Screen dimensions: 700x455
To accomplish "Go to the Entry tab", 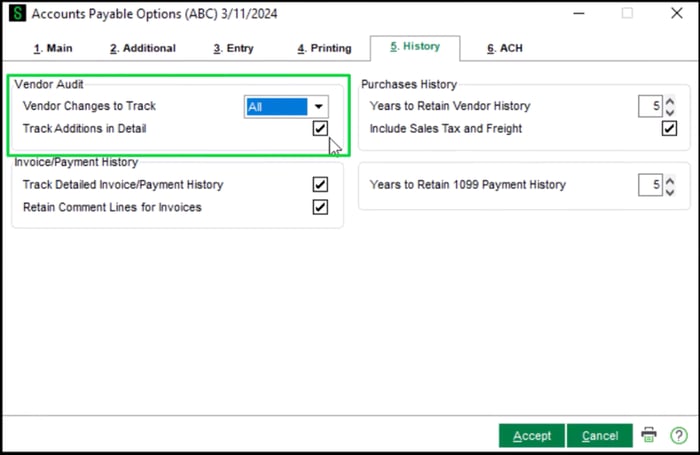I will 234,48.
